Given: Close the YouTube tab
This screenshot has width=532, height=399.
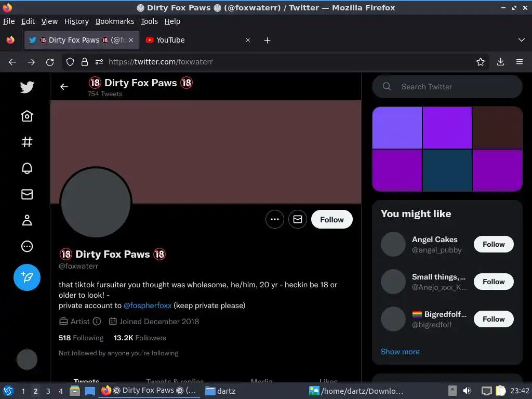Looking at the screenshot, I should click(x=248, y=40).
